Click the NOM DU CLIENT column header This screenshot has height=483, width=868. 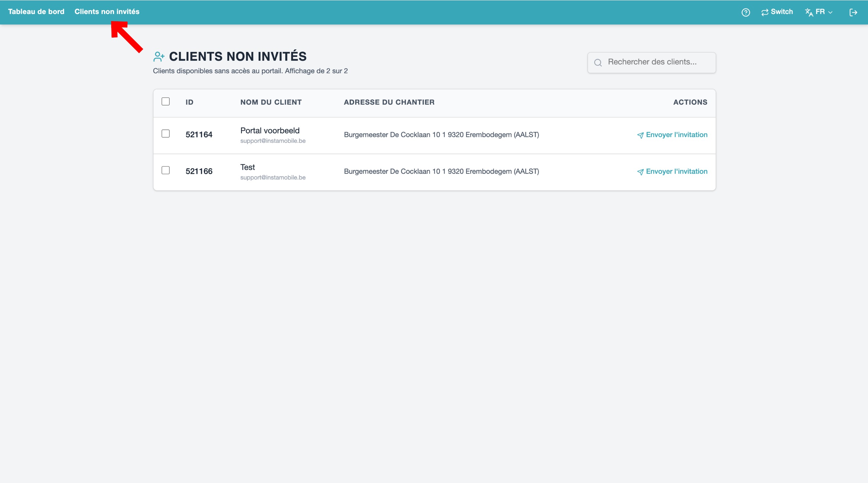(271, 102)
